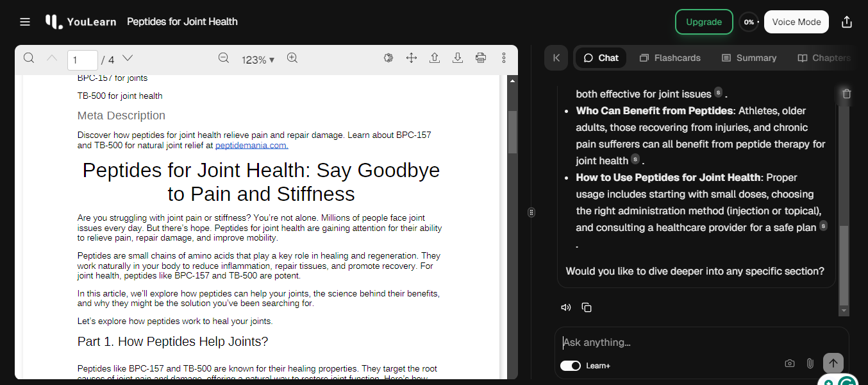Click the PDF vertical scrollbar thumb
Viewport: 868px width, 385px height.
click(x=512, y=132)
